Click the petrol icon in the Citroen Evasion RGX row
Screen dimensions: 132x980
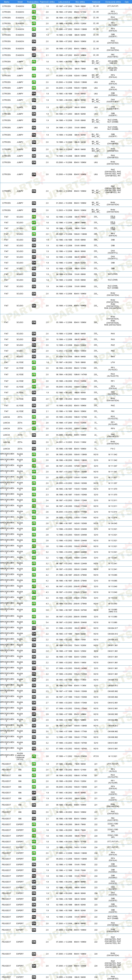(x=34, y=18)
